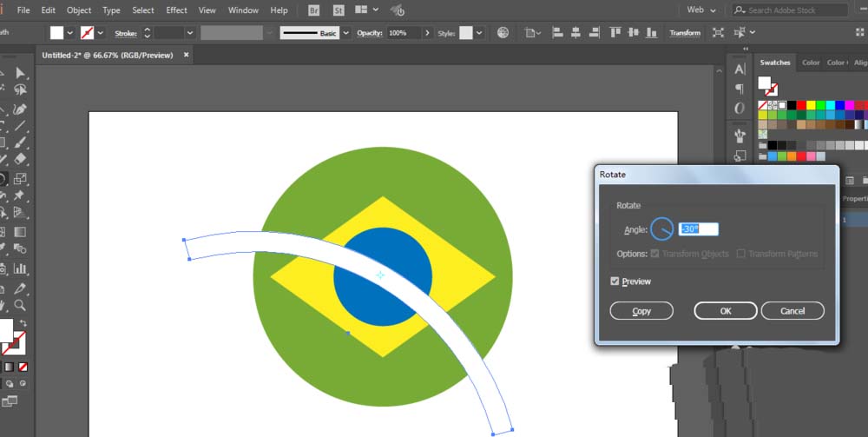Click the Recolor Artwork wheel icon

pyautogui.click(x=503, y=33)
